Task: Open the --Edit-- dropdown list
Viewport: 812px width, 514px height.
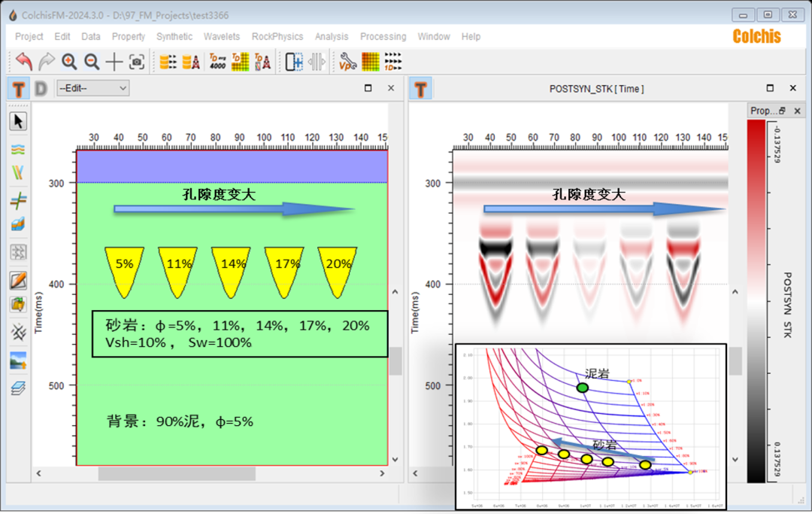Action: point(92,88)
